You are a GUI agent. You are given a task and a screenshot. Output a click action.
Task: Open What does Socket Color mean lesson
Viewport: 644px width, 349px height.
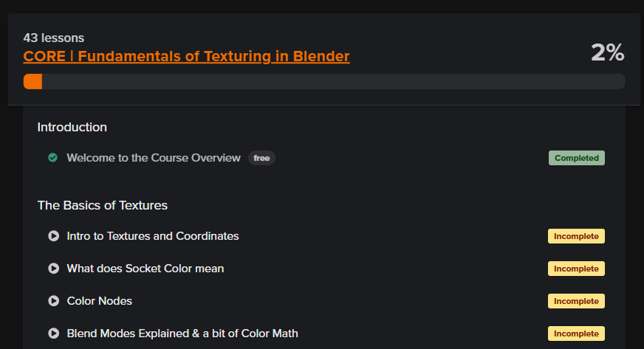(145, 269)
